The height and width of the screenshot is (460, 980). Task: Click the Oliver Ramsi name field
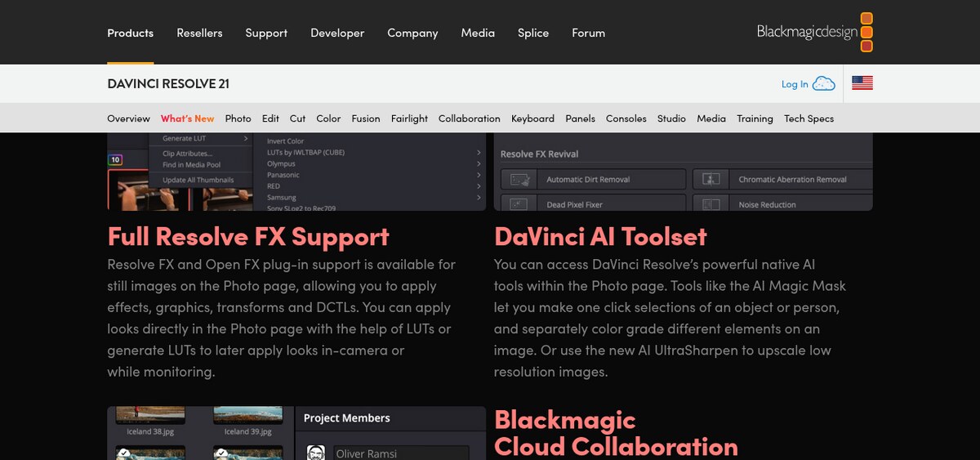pos(400,453)
